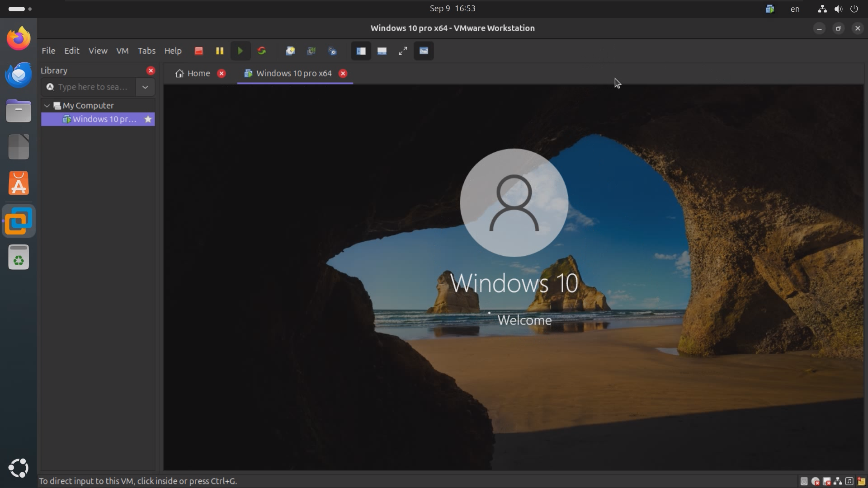The image size is (868, 488).
Task: Enter full screen mode
Action: (403, 51)
